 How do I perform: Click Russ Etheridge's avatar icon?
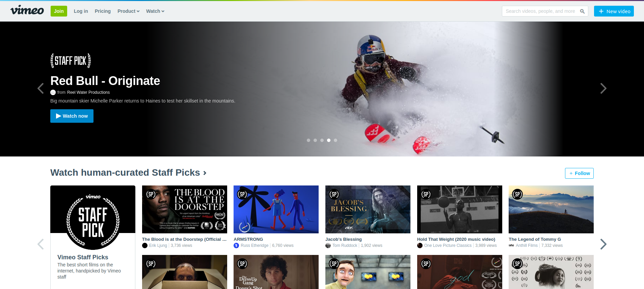(x=236, y=245)
